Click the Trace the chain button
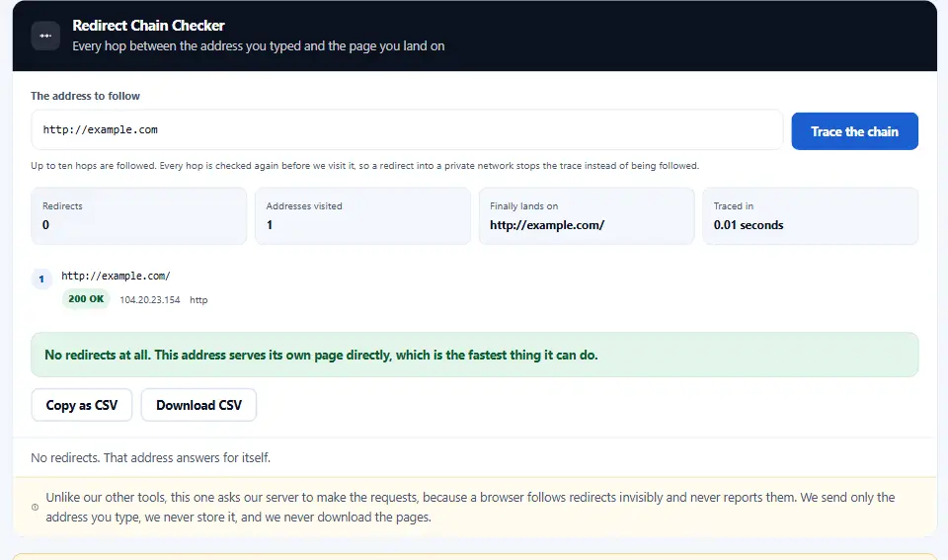 click(854, 131)
